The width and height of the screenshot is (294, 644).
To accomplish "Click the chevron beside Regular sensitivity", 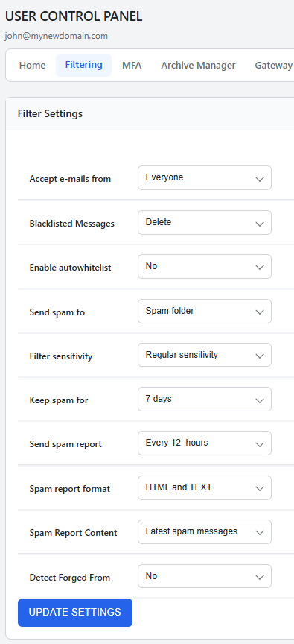I will [259, 356].
